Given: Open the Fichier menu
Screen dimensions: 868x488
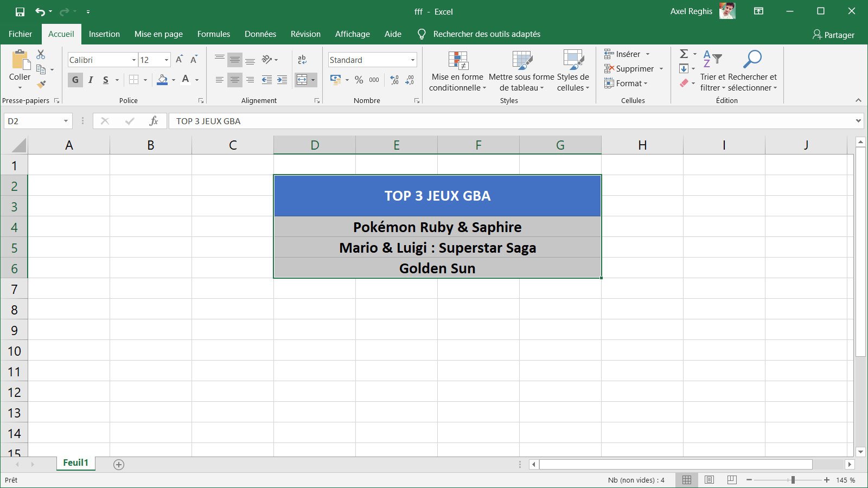Looking at the screenshot, I should (20, 34).
